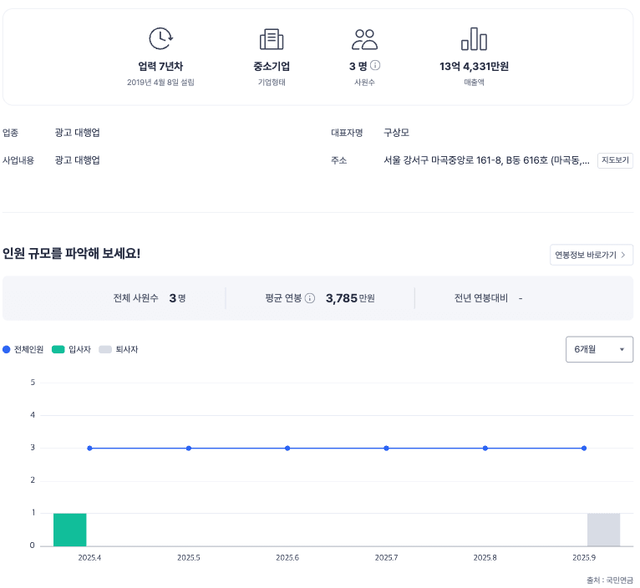
Task: Click the gray 퇴사자 bar at 2025.9
Action: click(603, 530)
